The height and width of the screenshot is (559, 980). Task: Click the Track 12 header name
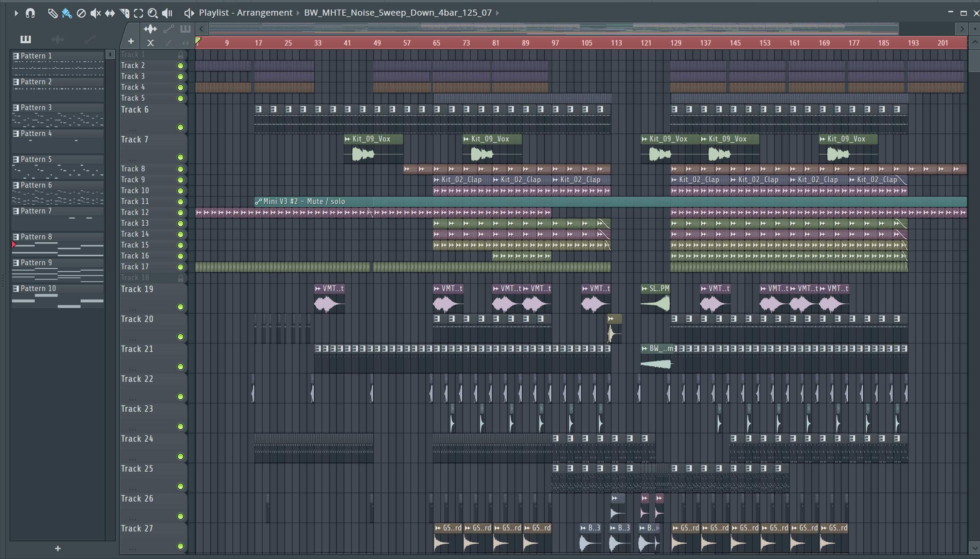(x=135, y=212)
